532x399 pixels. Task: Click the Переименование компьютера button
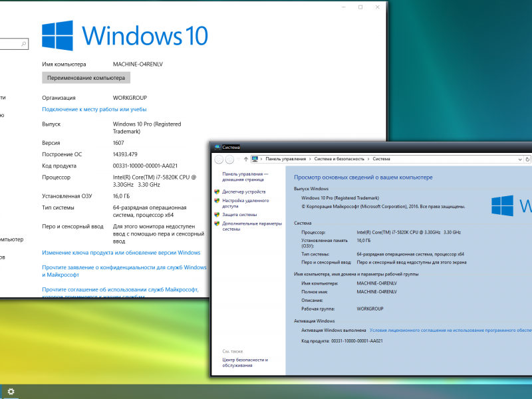pyautogui.click(x=86, y=78)
